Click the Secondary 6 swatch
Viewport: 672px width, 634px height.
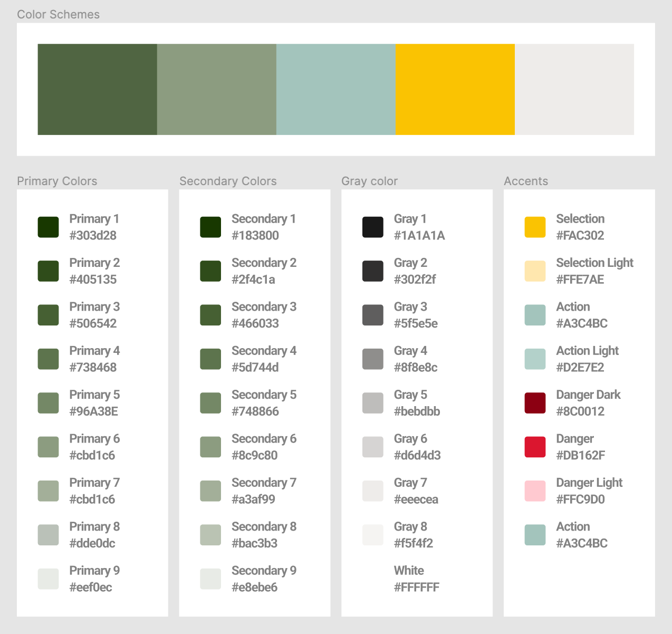(x=210, y=447)
